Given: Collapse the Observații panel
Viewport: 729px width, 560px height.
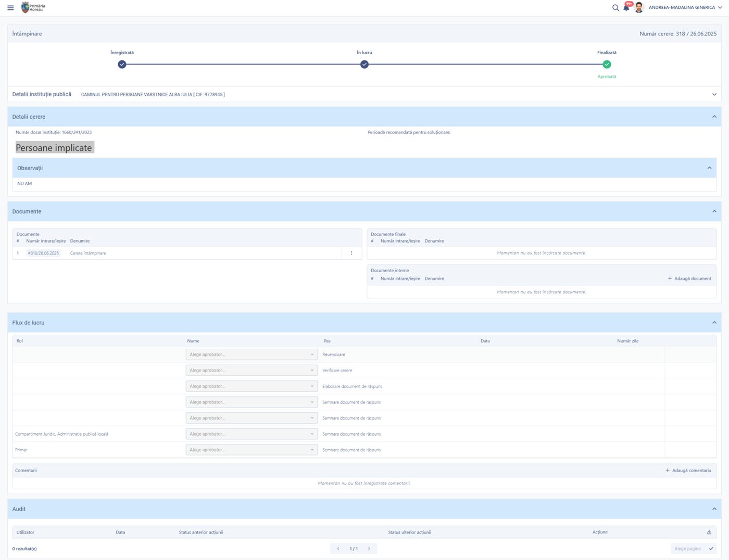Looking at the screenshot, I should [x=709, y=168].
